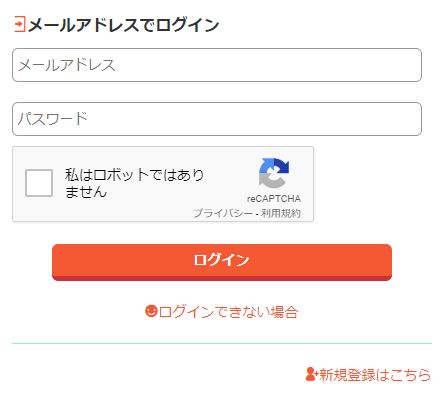The image size is (444, 395).
Task: Click the teal divider line above the signup link
Action: tap(222, 343)
